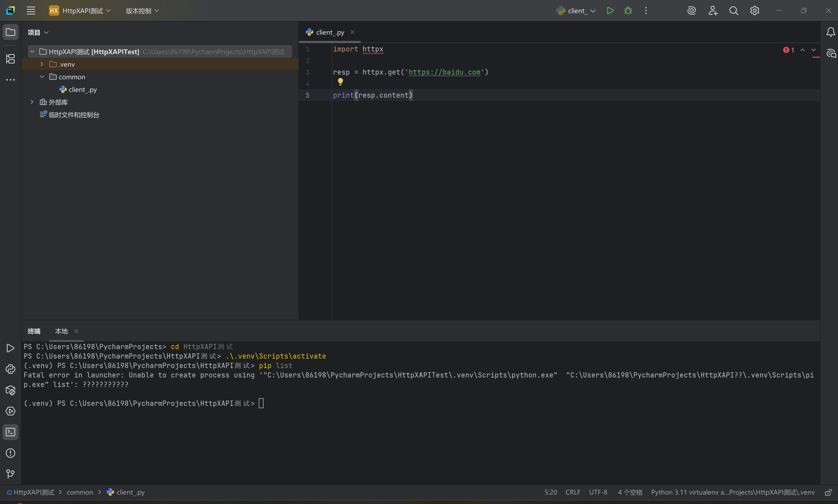
Task: Run the client_ configuration with the green play icon
Action: pos(610,10)
